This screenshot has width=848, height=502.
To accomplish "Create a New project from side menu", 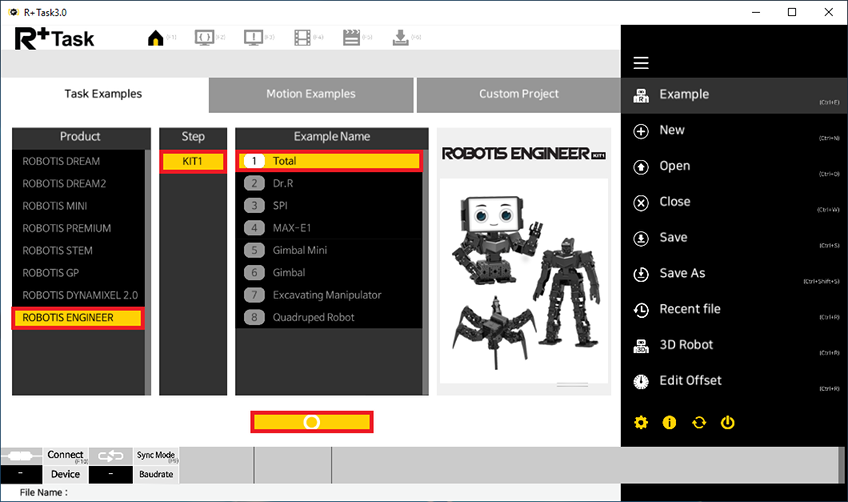I will 734,130.
